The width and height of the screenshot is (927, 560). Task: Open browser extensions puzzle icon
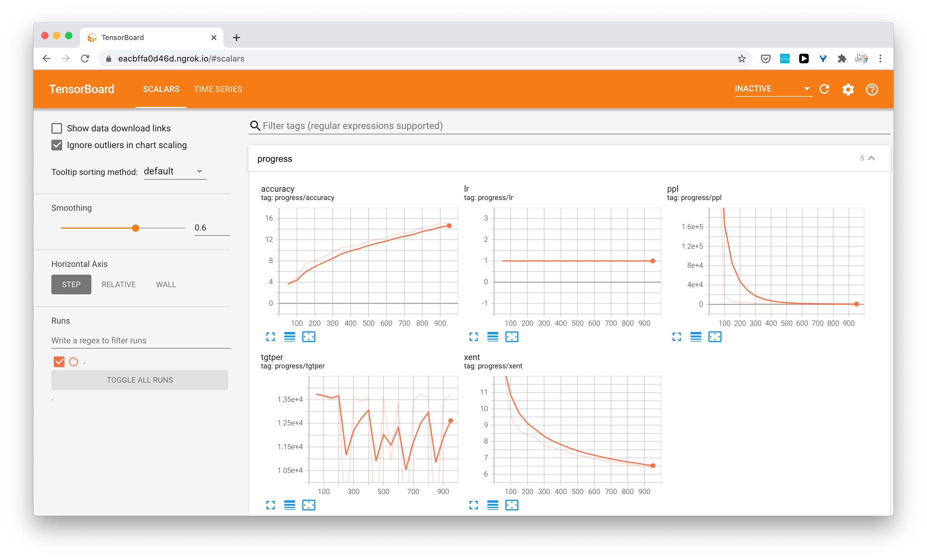(x=842, y=59)
